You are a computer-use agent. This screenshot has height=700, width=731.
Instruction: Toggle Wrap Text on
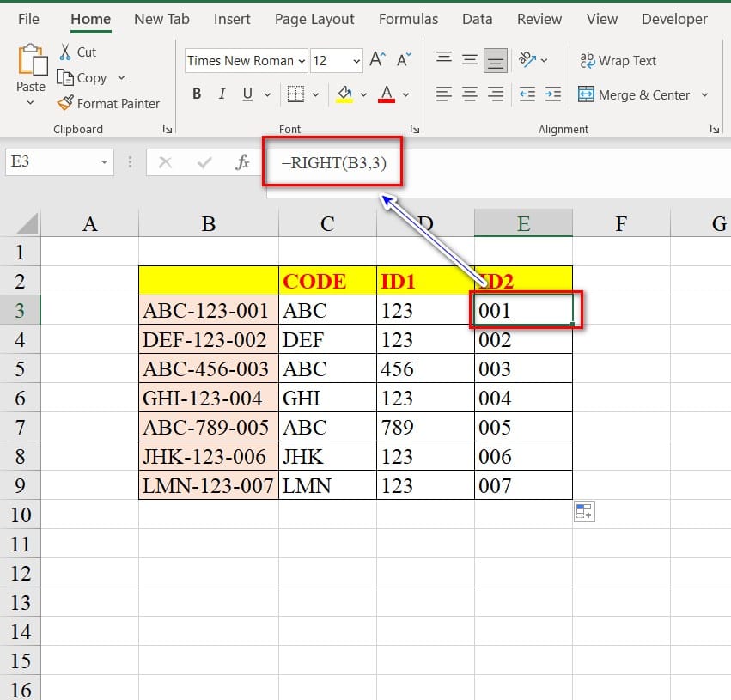[618, 60]
